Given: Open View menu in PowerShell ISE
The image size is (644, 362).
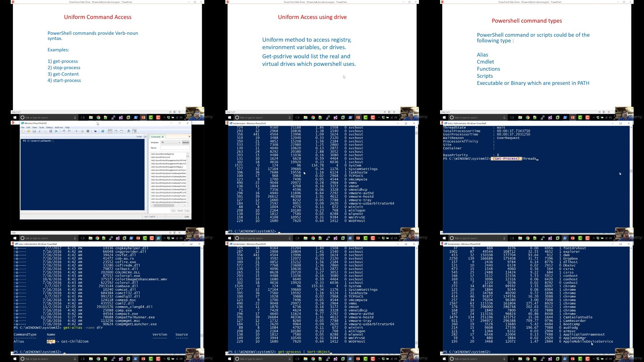Looking at the screenshot, I should pyautogui.click(x=35, y=127).
